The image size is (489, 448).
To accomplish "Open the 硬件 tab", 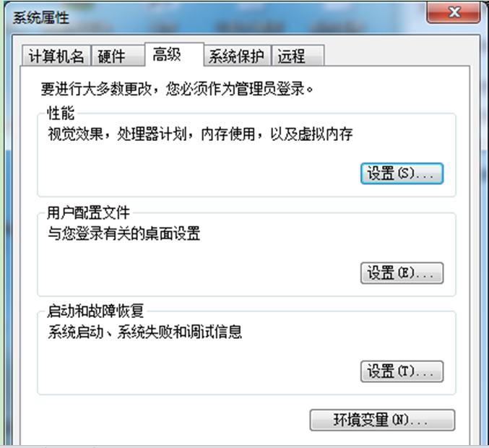I will tap(118, 56).
